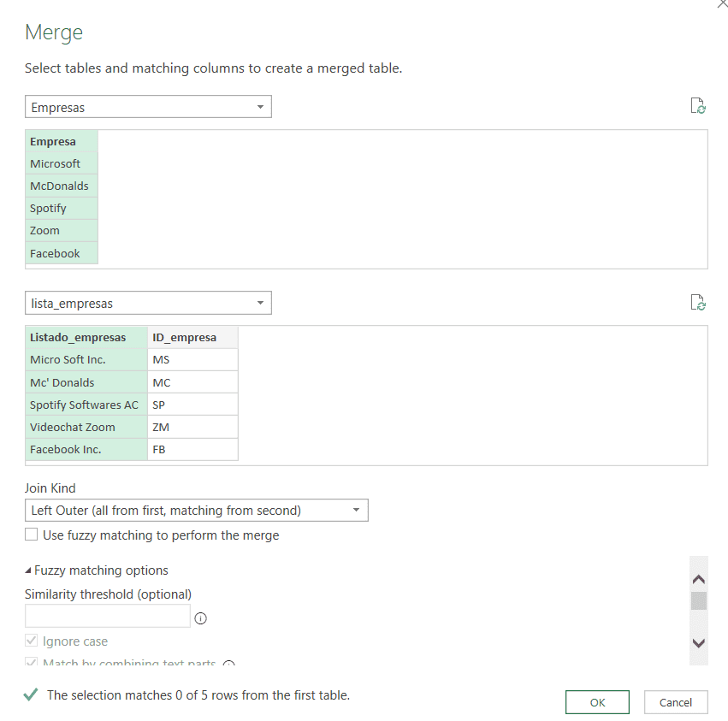Click the MC cell in ID_empresa
Viewport: 728px width, 721px height.
pyautogui.click(x=192, y=382)
